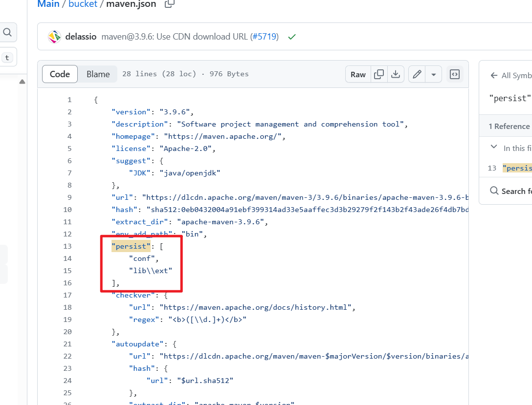Click the '1 Reference' heading in symbols panel

(x=509, y=127)
